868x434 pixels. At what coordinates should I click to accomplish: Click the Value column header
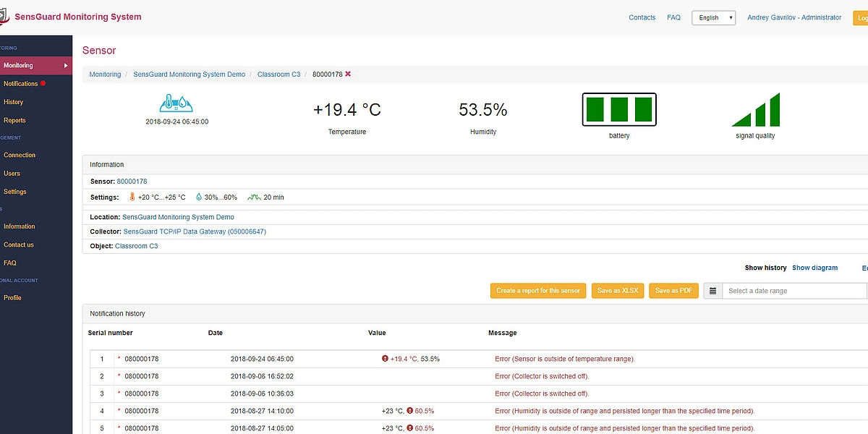[x=377, y=333]
